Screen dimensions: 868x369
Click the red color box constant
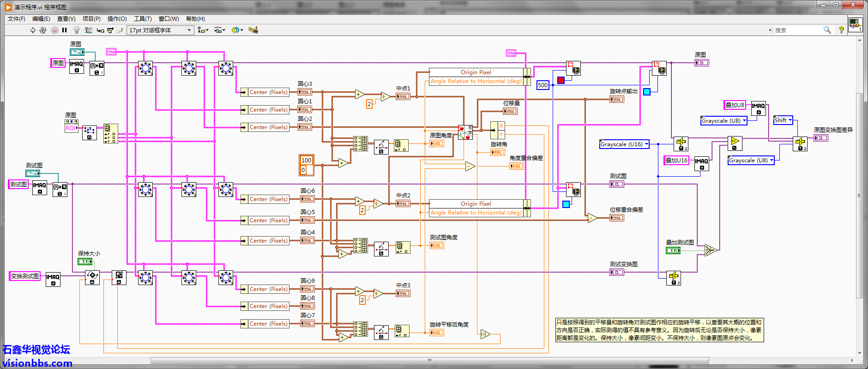pos(561,80)
